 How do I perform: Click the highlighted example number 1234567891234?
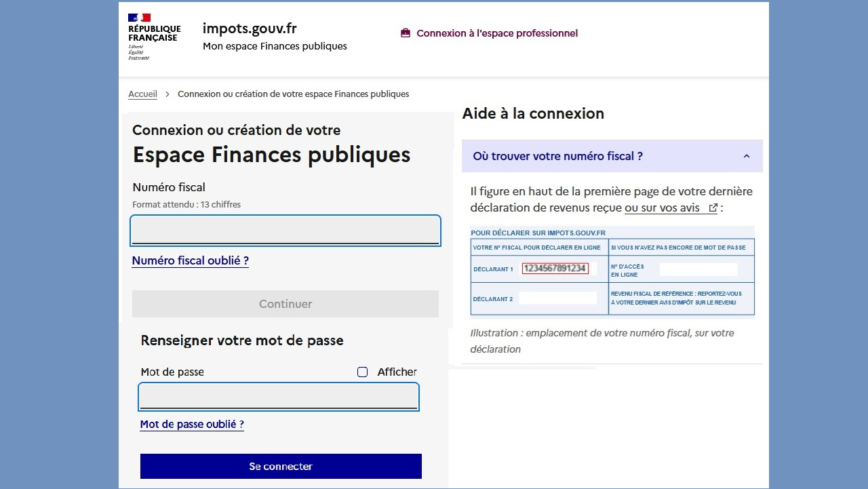(555, 269)
